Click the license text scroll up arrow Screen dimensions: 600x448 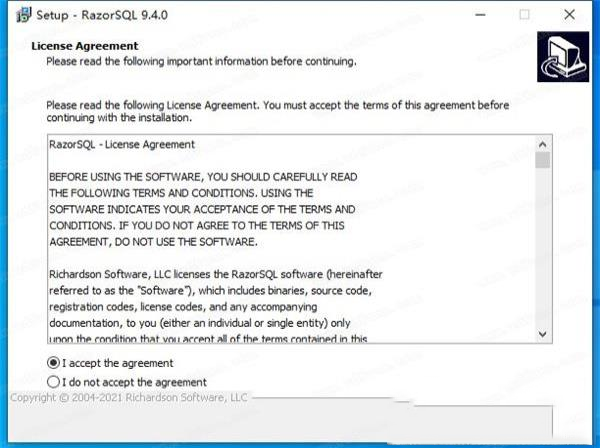pos(543,145)
